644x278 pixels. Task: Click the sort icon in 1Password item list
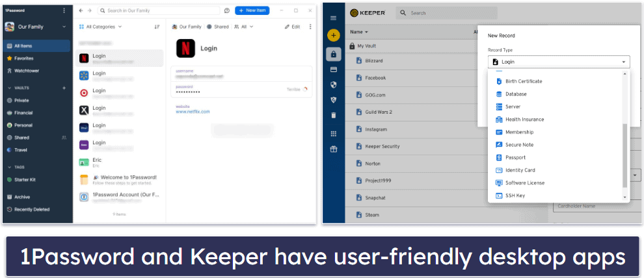157,27
